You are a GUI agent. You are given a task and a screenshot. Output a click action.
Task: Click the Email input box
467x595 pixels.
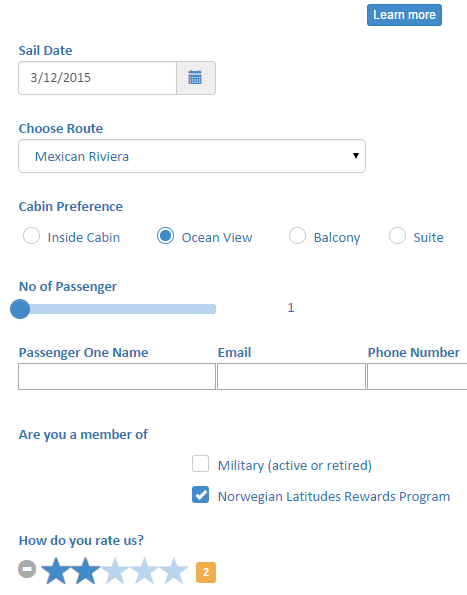[x=291, y=376]
